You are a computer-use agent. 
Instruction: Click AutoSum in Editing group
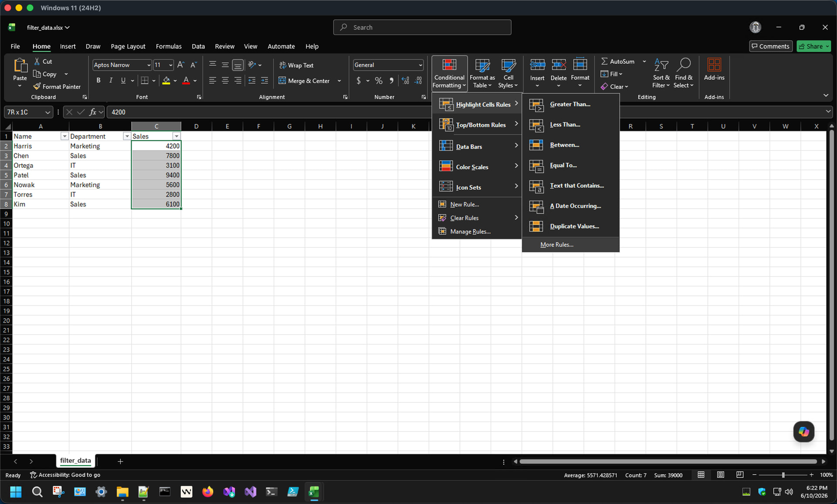tap(618, 61)
